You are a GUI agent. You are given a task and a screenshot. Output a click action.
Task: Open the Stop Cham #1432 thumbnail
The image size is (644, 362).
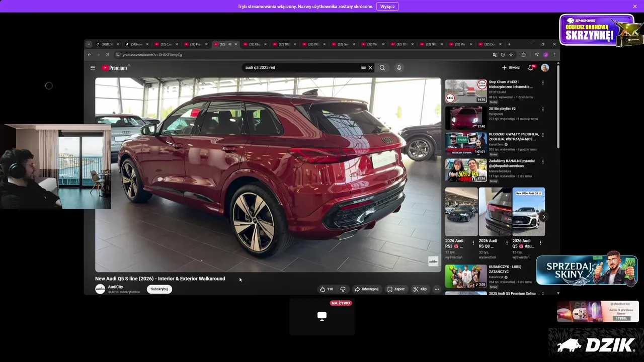pyautogui.click(x=466, y=91)
